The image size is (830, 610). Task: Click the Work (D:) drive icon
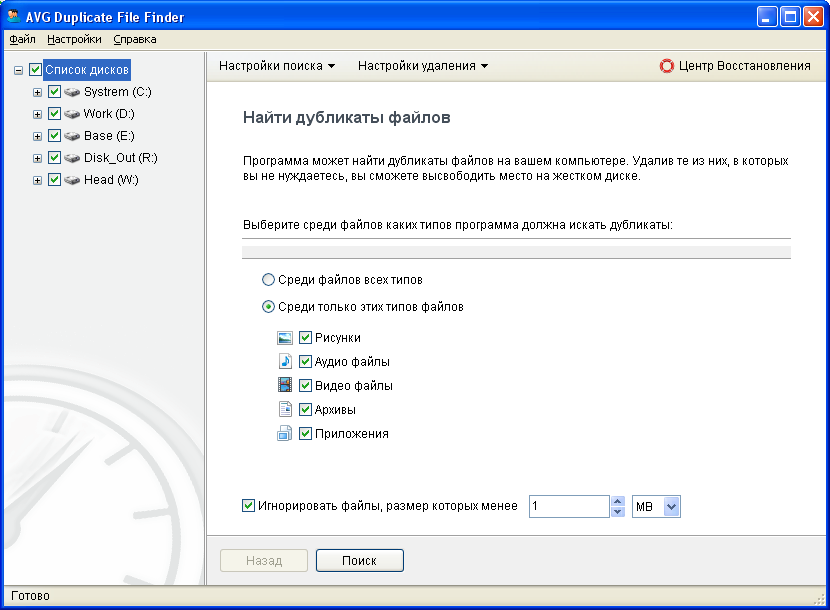pyautogui.click(x=72, y=114)
